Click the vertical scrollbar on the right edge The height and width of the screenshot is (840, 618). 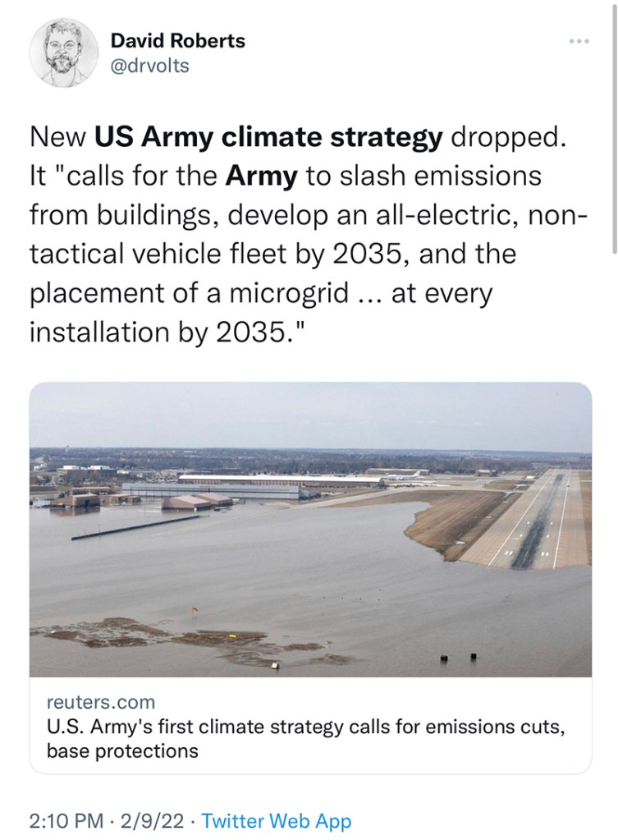[x=613, y=131]
